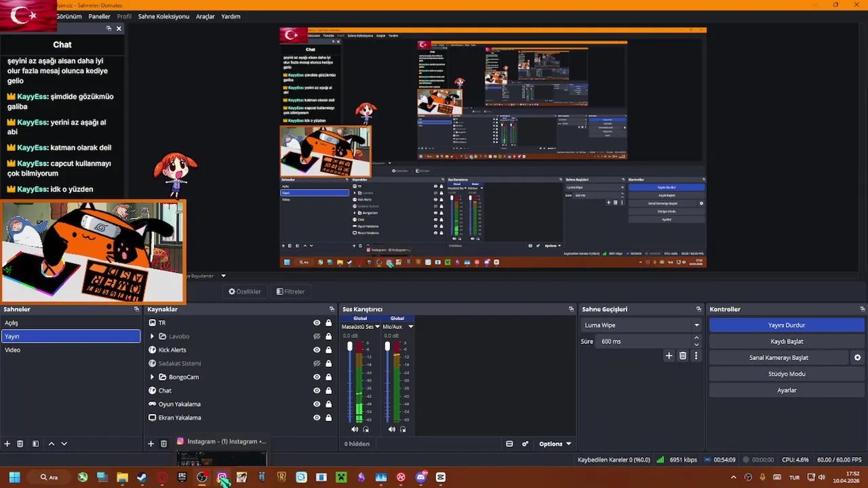Select the Açılış scene
The width and height of the screenshot is (868, 488).
tap(71, 323)
